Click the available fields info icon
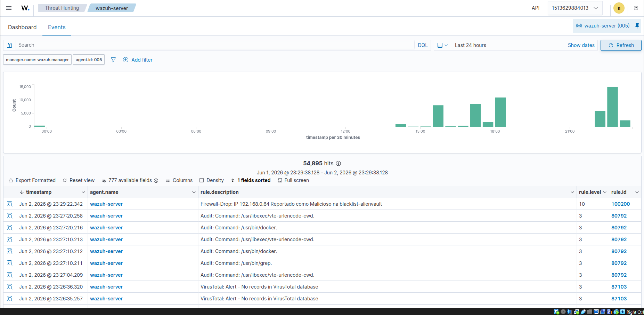This screenshot has height=315, width=644. (x=156, y=181)
